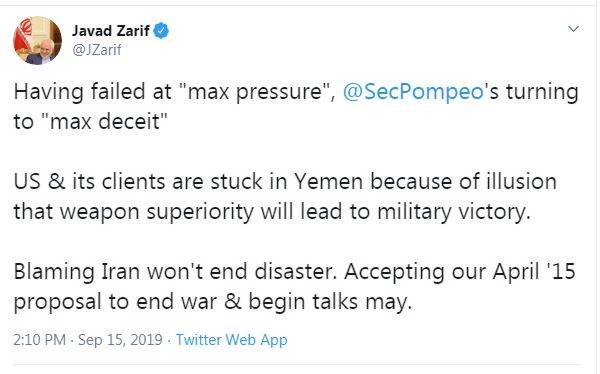Click the blue verified badge
Viewport: 600px width, 374px height.
[161, 31]
